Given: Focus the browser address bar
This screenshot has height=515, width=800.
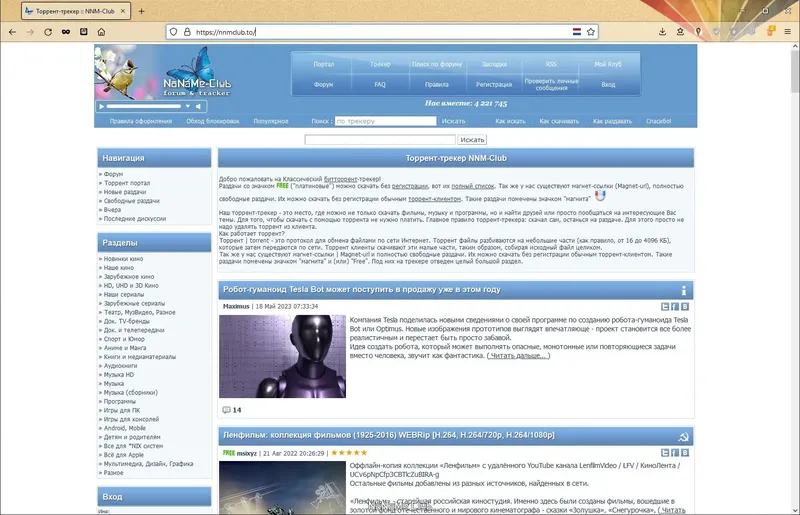Looking at the screenshot, I should point(380,32).
